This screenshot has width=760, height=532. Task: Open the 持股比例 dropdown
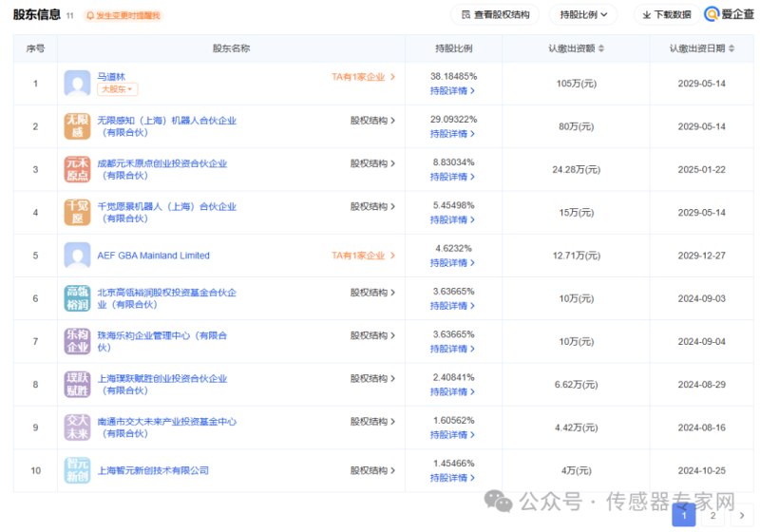point(582,15)
